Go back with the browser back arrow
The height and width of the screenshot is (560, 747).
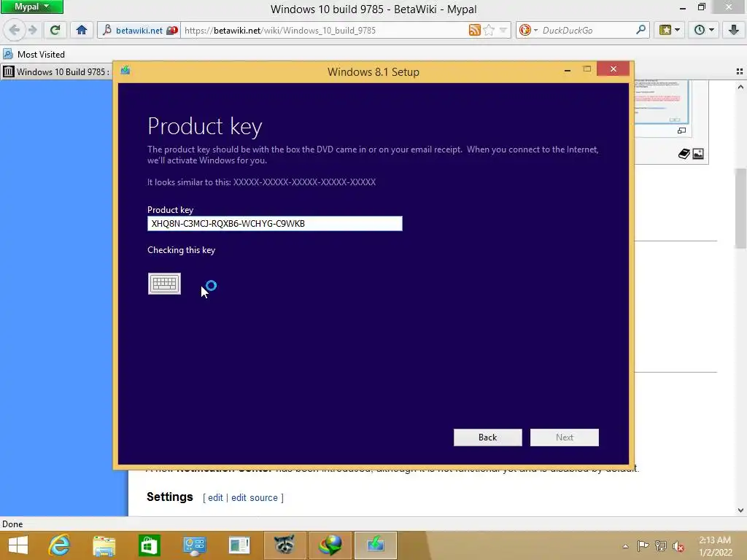15,30
